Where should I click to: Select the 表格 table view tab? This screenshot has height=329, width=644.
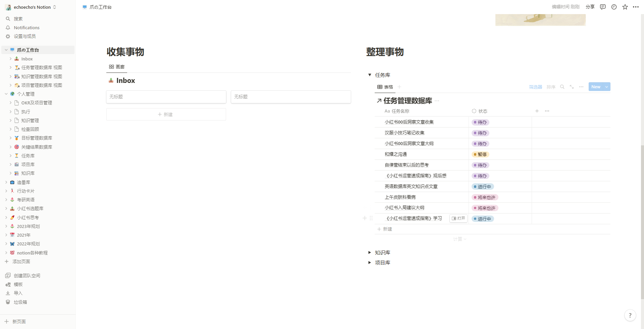[x=385, y=87]
